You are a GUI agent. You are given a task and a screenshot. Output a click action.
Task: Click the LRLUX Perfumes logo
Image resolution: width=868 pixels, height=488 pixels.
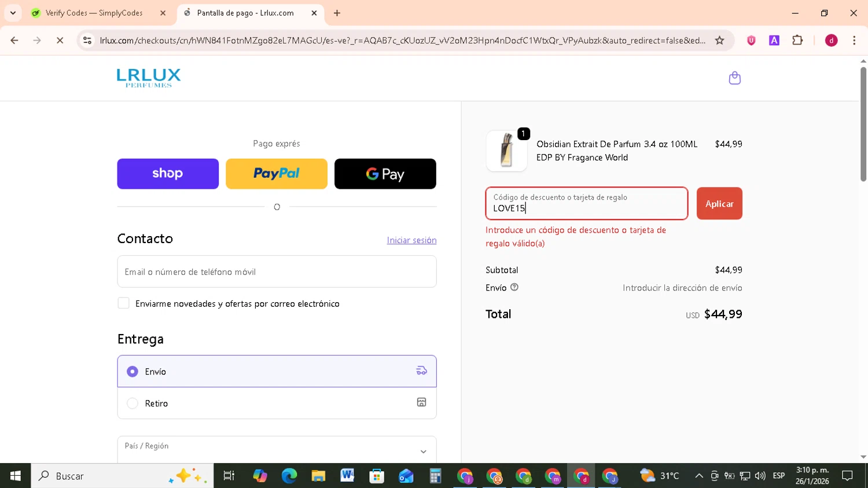149,78
